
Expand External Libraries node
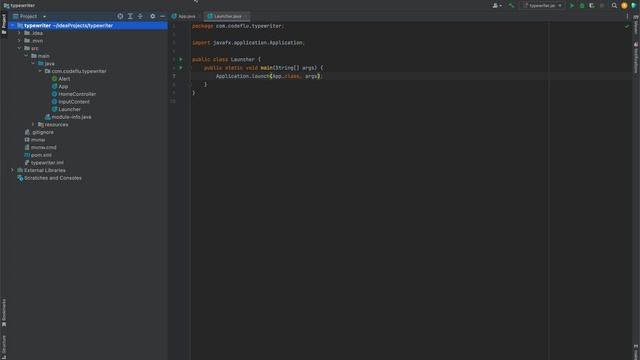click(x=13, y=170)
